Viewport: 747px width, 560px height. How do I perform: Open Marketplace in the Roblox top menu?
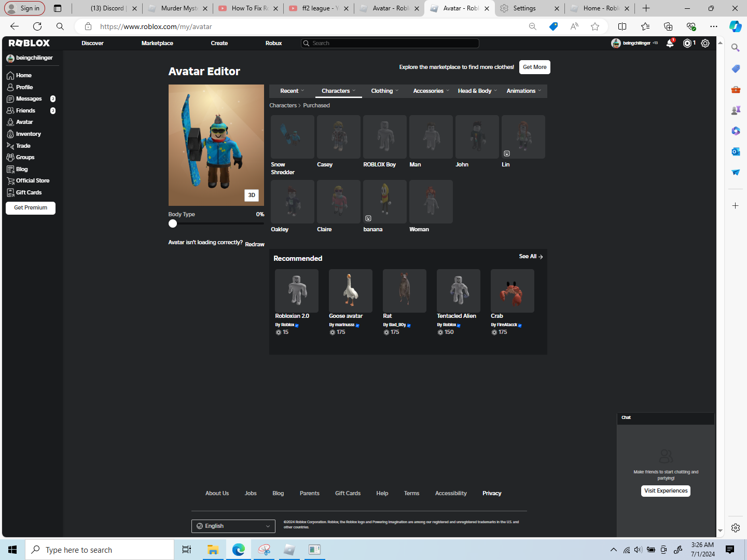(157, 43)
